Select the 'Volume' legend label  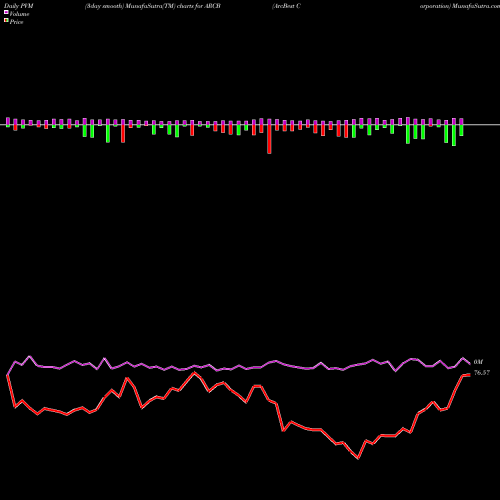click(x=19, y=14)
